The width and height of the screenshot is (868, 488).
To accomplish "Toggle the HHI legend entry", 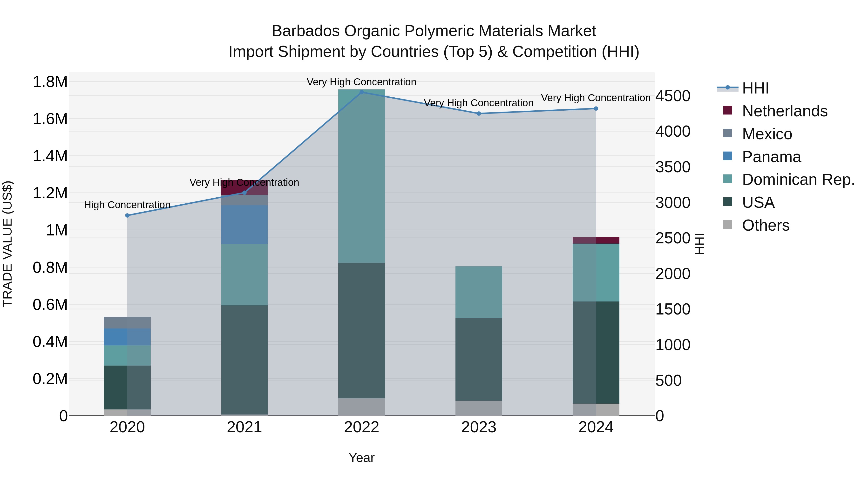I will coord(743,88).
